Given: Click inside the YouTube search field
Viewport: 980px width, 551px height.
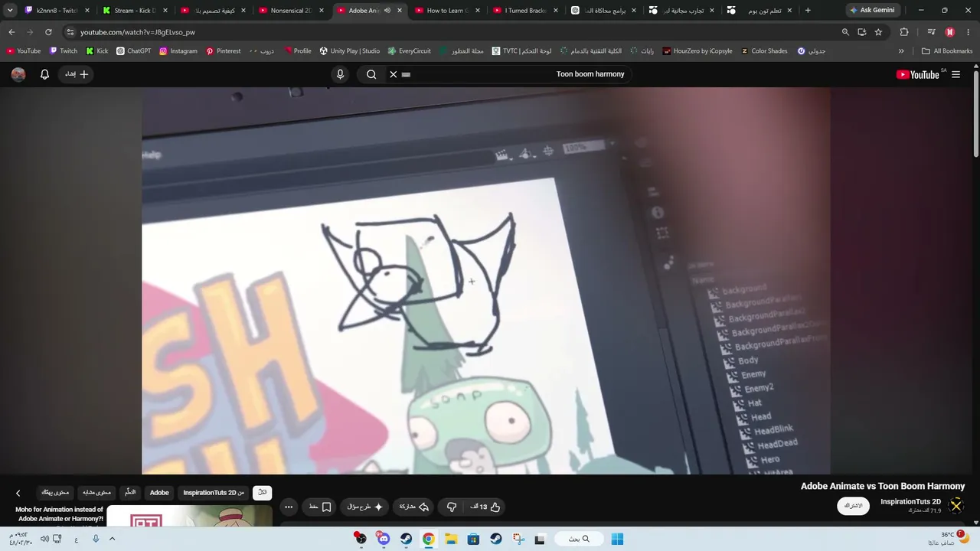Looking at the screenshot, I should pyautogui.click(x=513, y=74).
